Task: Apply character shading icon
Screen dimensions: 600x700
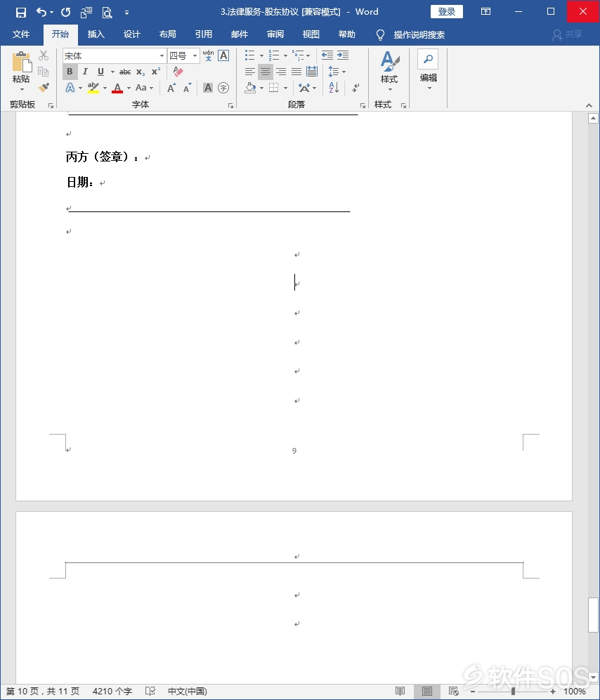Action: pos(208,88)
